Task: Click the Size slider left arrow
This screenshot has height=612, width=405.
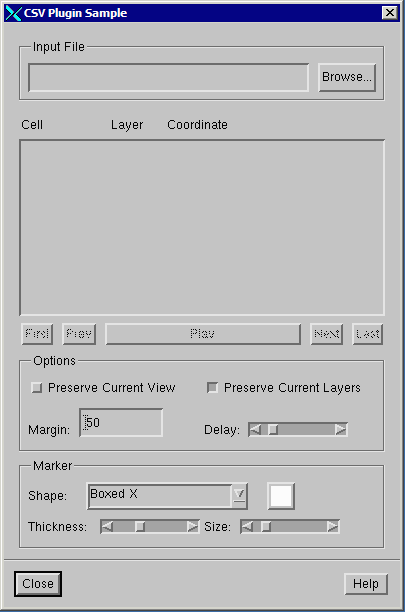Action: point(247,527)
